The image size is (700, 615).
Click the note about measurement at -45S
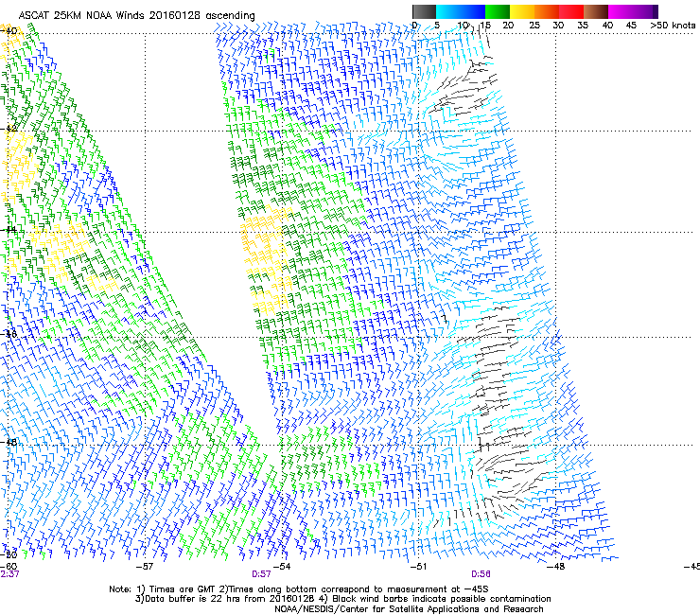(x=358, y=589)
